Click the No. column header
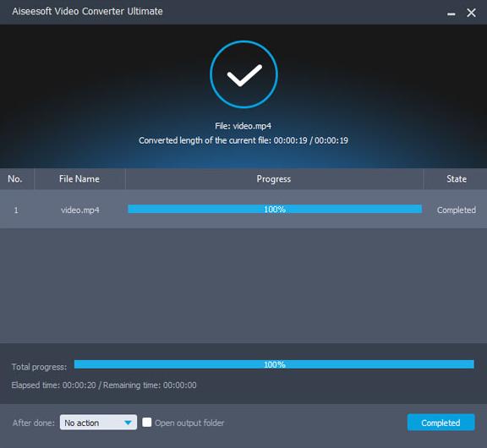This screenshot has height=448, width=487. point(15,179)
